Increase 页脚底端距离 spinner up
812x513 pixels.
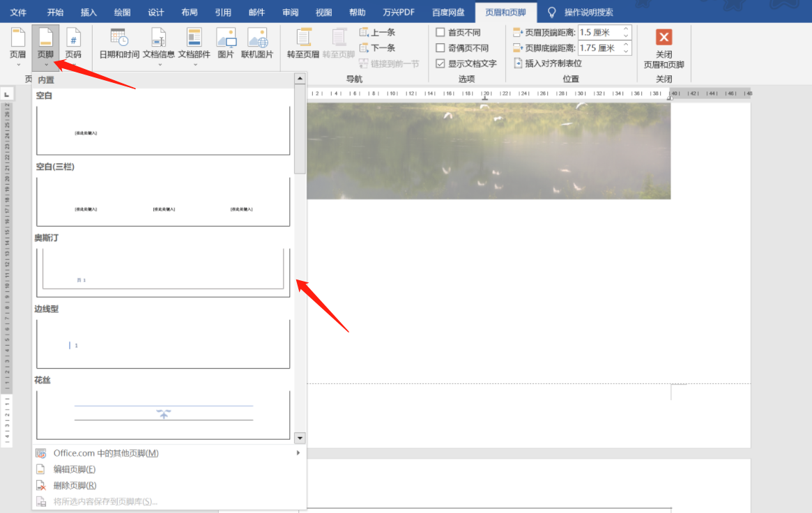[626, 44]
